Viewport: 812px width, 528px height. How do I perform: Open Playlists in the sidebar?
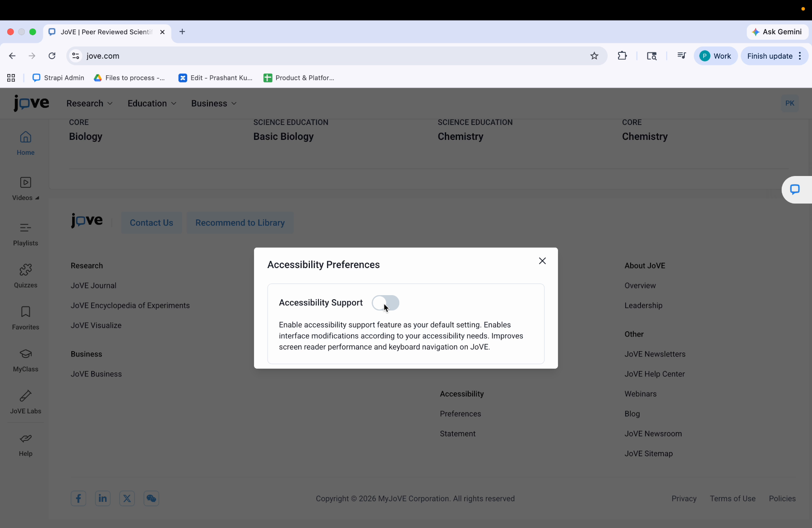coord(26,235)
